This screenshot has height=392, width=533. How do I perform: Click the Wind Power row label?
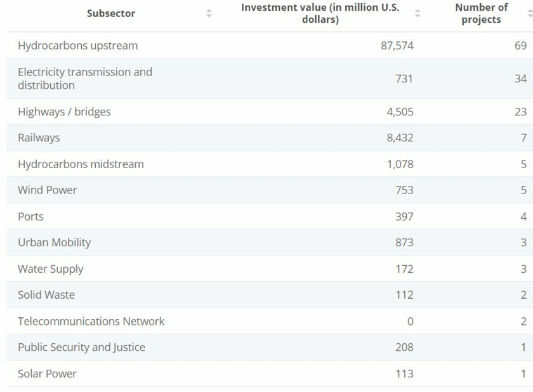[x=48, y=190]
